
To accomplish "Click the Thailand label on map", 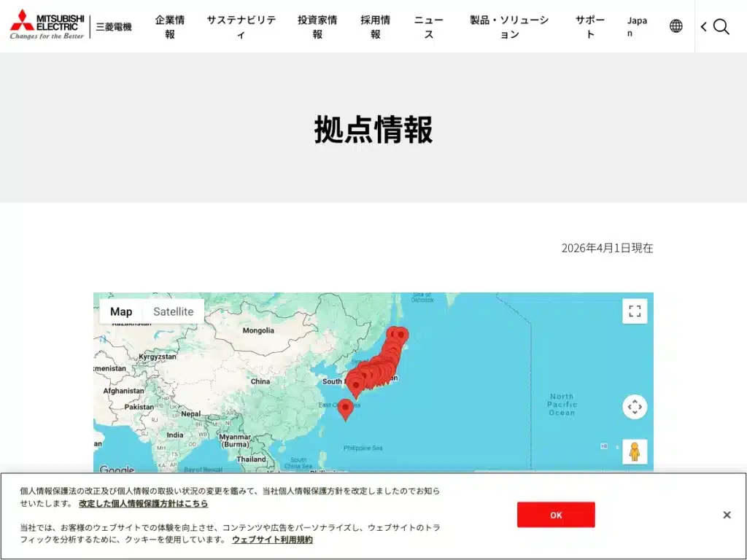I will coord(251,459).
